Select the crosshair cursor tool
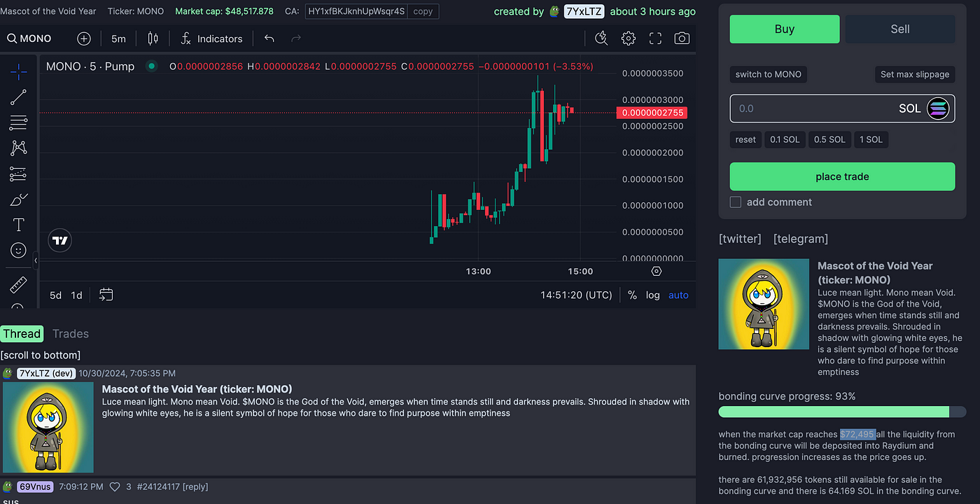The width and height of the screenshot is (980, 504). [19, 71]
